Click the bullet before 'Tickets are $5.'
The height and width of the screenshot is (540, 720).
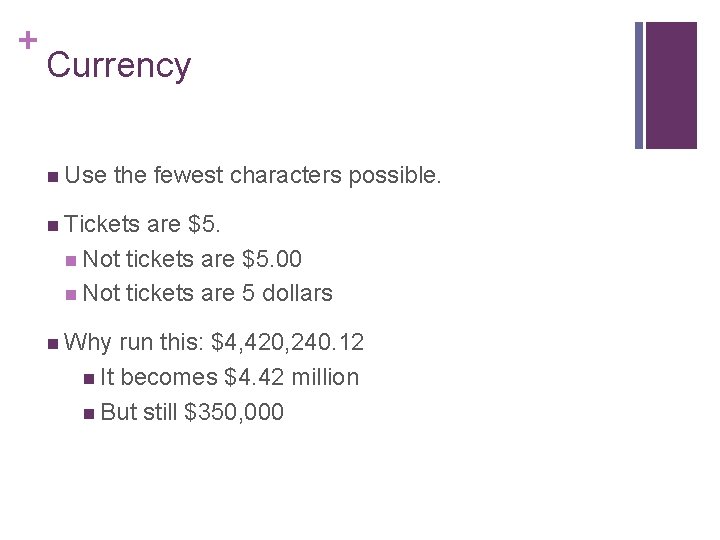pyautogui.click(x=51, y=225)
